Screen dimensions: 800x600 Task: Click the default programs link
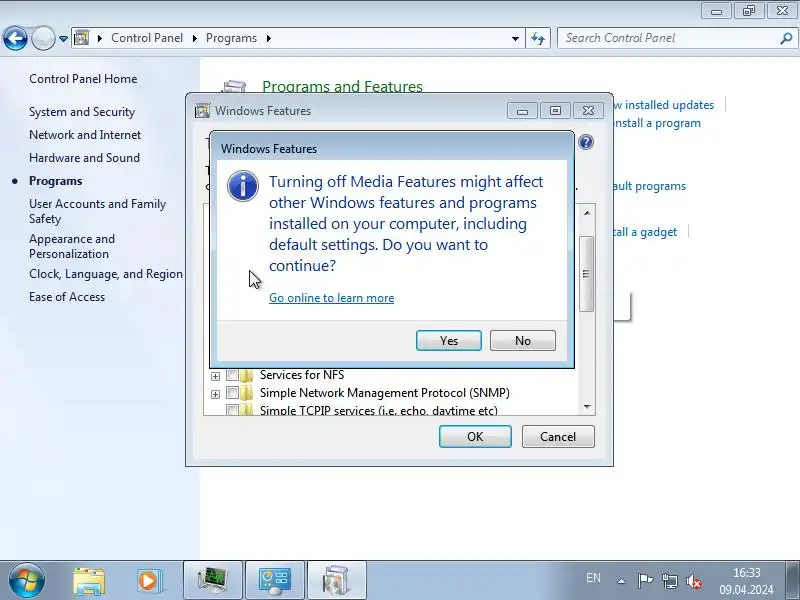(x=649, y=186)
